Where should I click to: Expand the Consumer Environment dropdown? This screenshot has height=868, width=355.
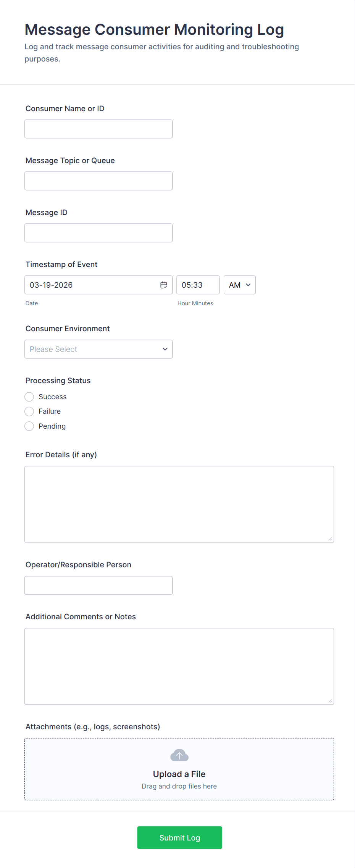coord(98,349)
